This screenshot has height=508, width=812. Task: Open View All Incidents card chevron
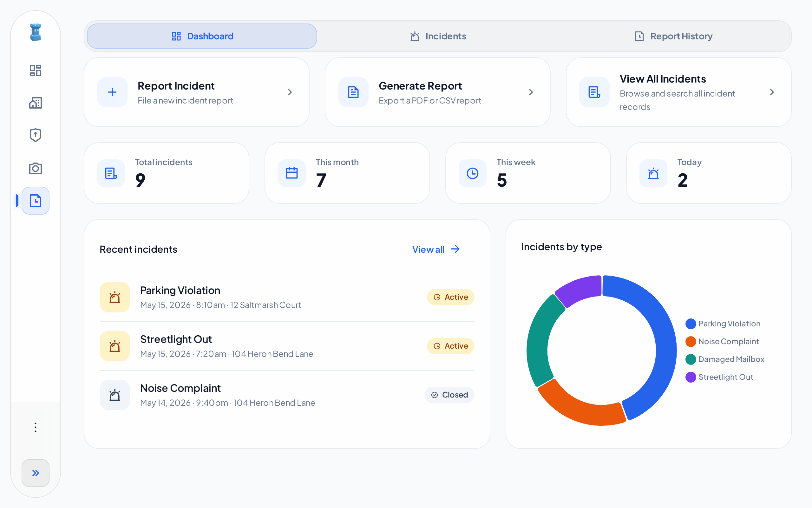(x=772, y=92)
